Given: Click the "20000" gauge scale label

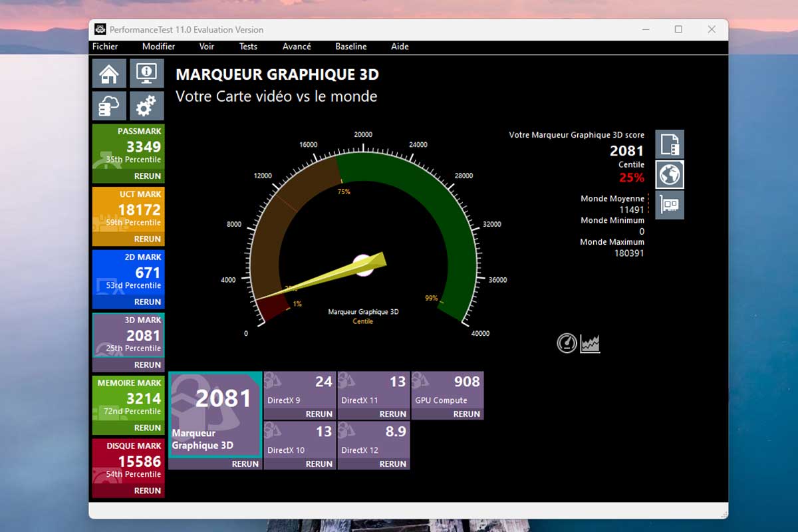Looking at the screenshot, I should [x=363, y=134].
